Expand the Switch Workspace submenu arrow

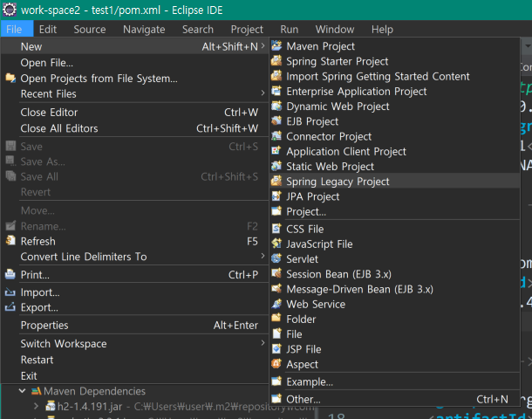coord(263,343)
